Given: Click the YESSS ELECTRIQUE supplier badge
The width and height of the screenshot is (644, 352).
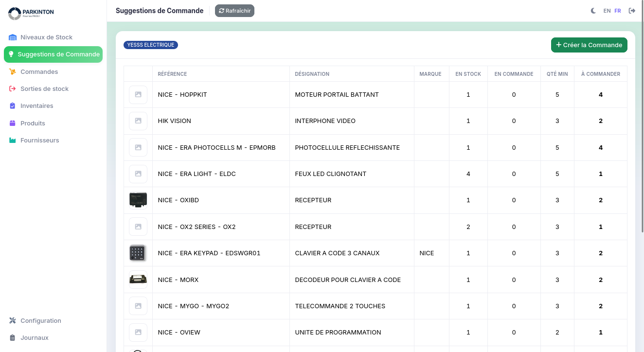Looking at the screenshot, I should (151, 45).
